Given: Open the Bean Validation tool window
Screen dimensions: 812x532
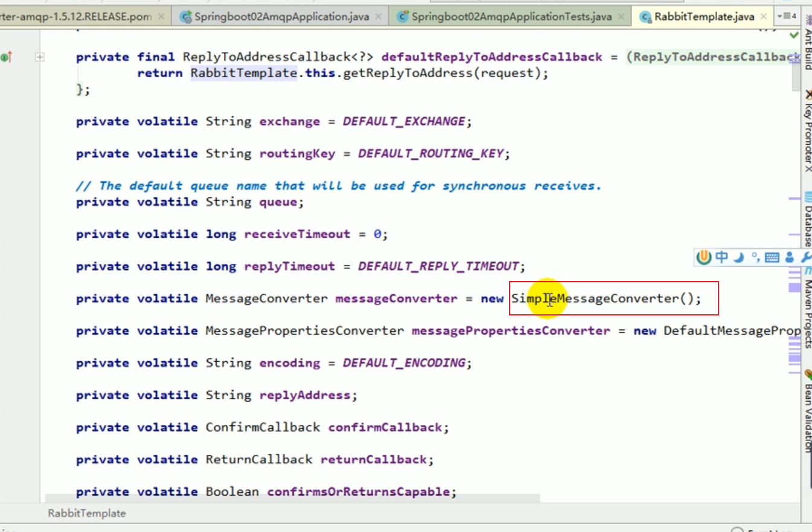Looking at the screenshot, I should (807, 411).
